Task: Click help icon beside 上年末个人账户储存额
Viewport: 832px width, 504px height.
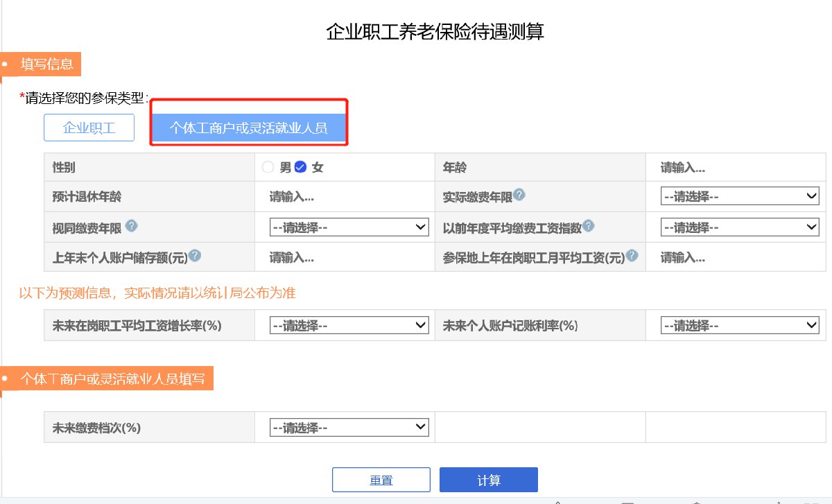Action: 196,256
